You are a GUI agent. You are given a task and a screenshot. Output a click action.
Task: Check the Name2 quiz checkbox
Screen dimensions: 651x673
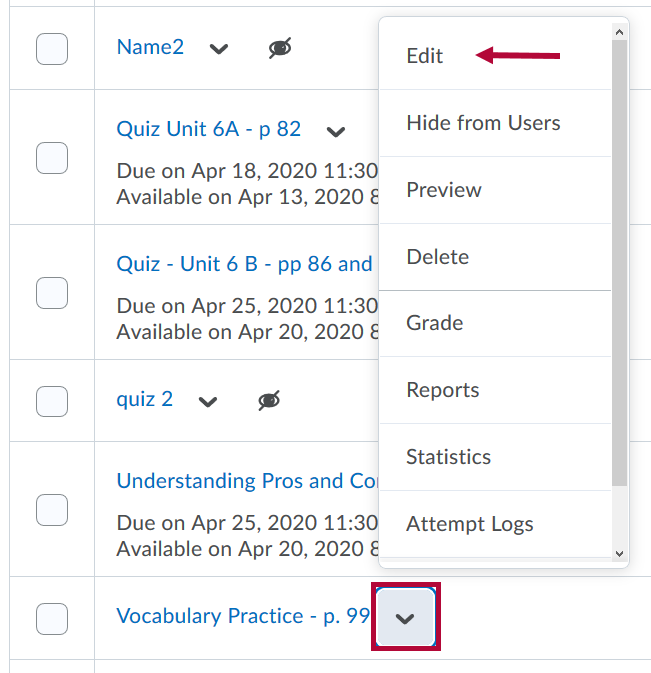pyautogui.click(x=52, y=48)
